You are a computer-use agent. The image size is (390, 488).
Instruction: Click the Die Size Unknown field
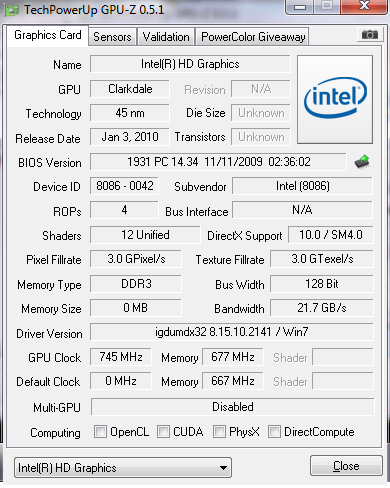261,113
